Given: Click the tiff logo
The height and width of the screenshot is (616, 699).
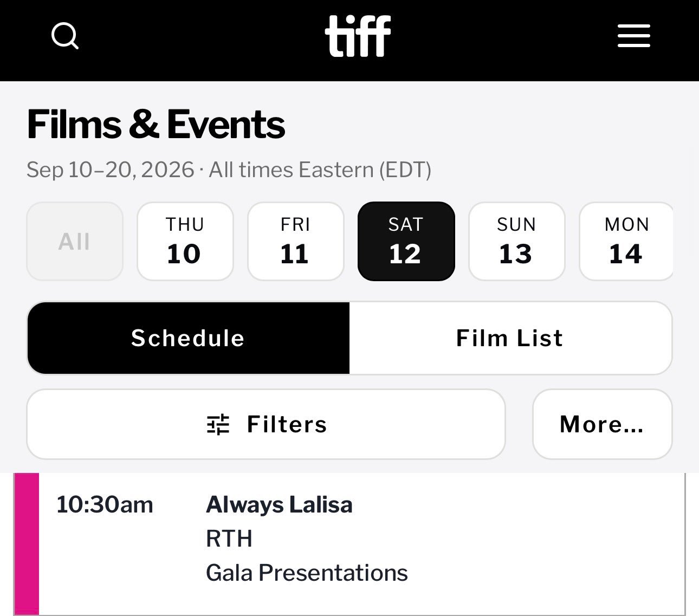Looking at the screenshot, I should point(358,36).
